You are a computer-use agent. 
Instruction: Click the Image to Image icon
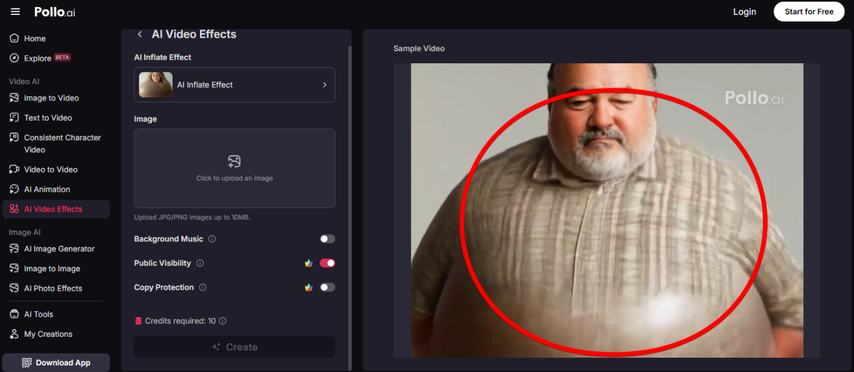click(14, 269)
